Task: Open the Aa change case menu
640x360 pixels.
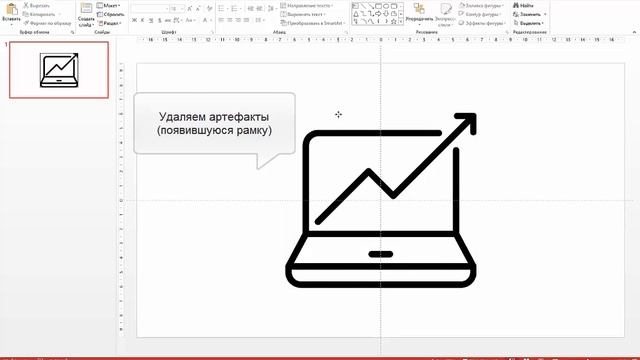Action: [x=190, y=20]
